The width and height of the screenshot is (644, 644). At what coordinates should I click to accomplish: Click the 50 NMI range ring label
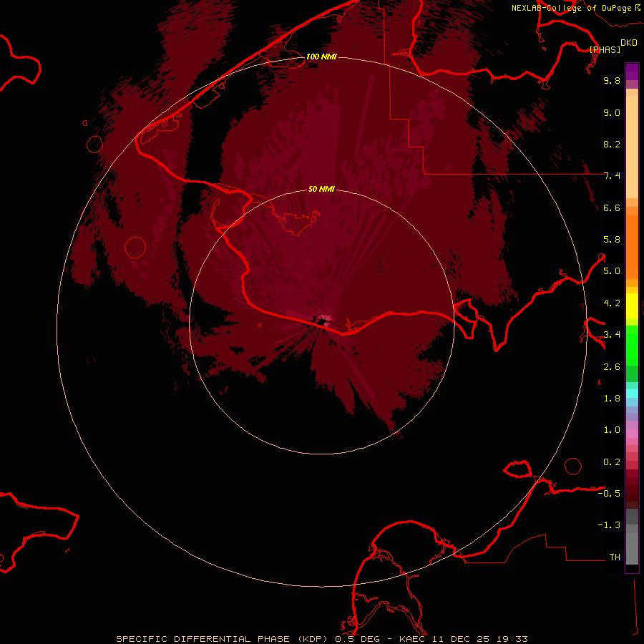321,189
